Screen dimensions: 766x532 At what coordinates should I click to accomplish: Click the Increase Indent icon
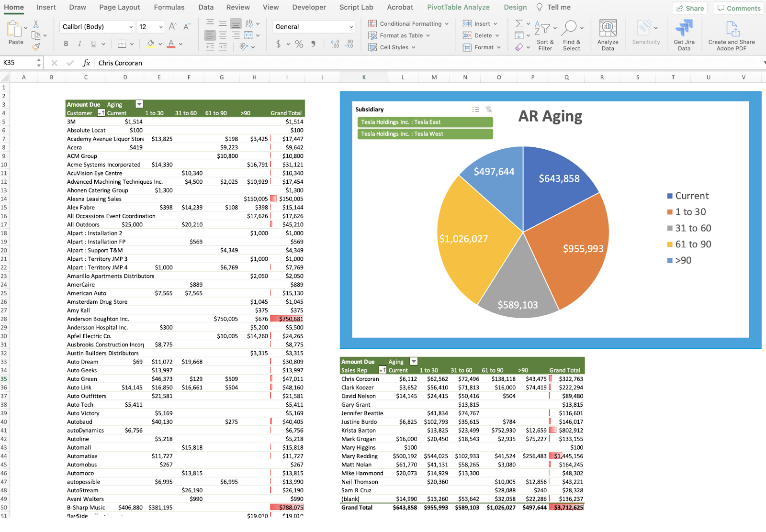point(223,47)
